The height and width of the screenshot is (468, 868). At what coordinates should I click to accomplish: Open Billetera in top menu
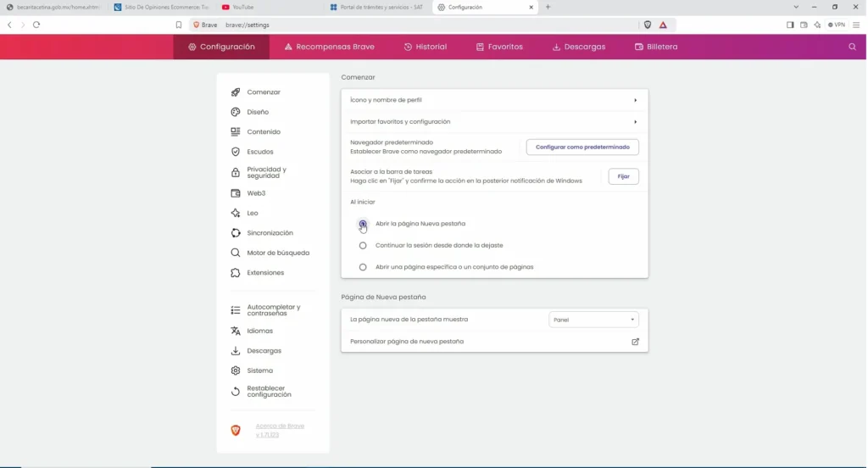pyautogui.click(x=656, y=47)
